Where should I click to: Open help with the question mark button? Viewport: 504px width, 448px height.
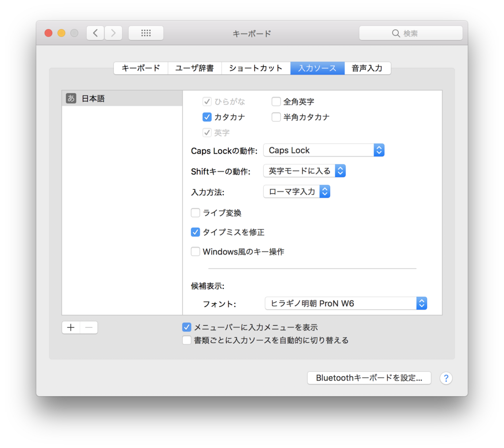(x=446, y=378)
